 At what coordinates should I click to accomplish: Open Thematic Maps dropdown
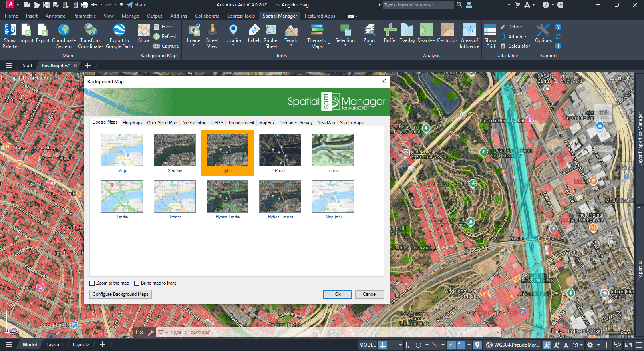coord(329,44)
